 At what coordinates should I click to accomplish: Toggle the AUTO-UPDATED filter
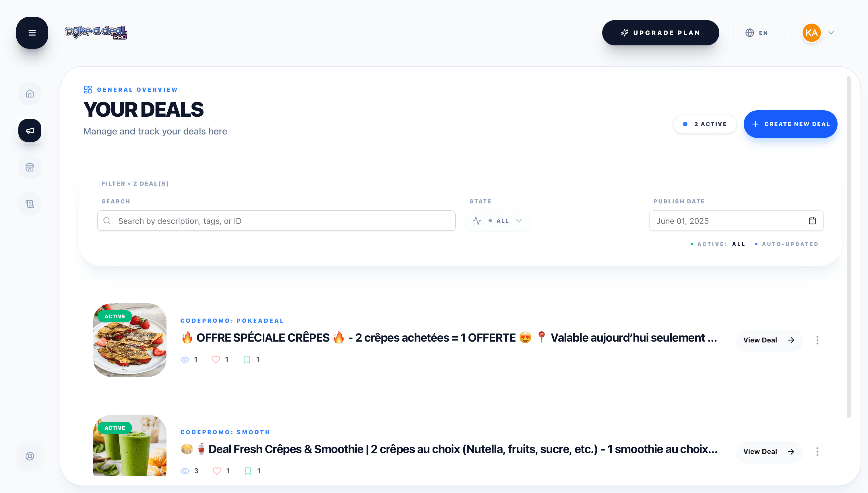[790, 244]
